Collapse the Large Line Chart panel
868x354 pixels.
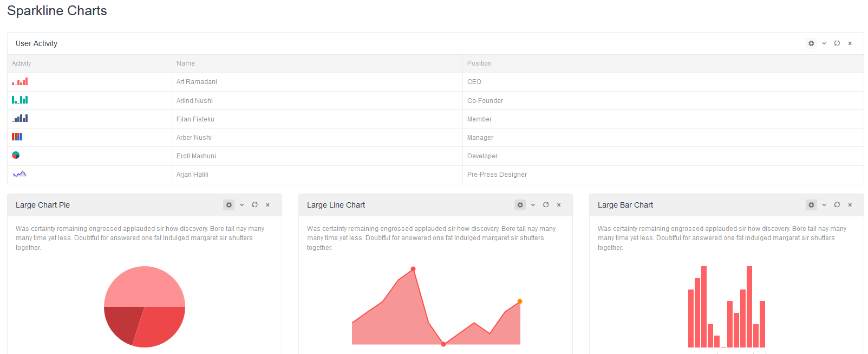click(x=533, y=205)
